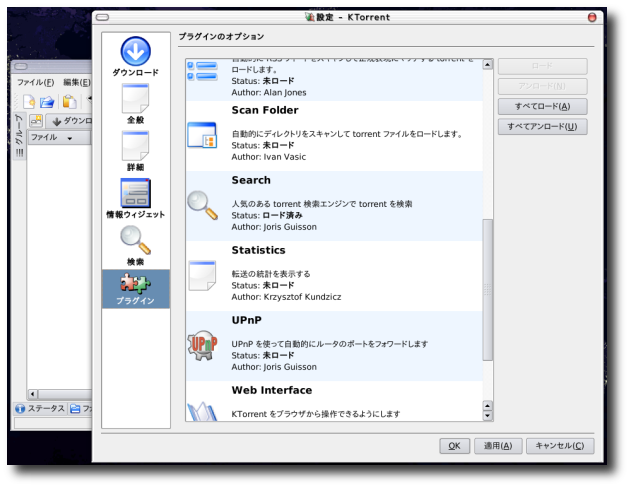Select the Scan Folder plugin title
The width and height of the screenshot is (630, 488).
[x=265, y=110]
